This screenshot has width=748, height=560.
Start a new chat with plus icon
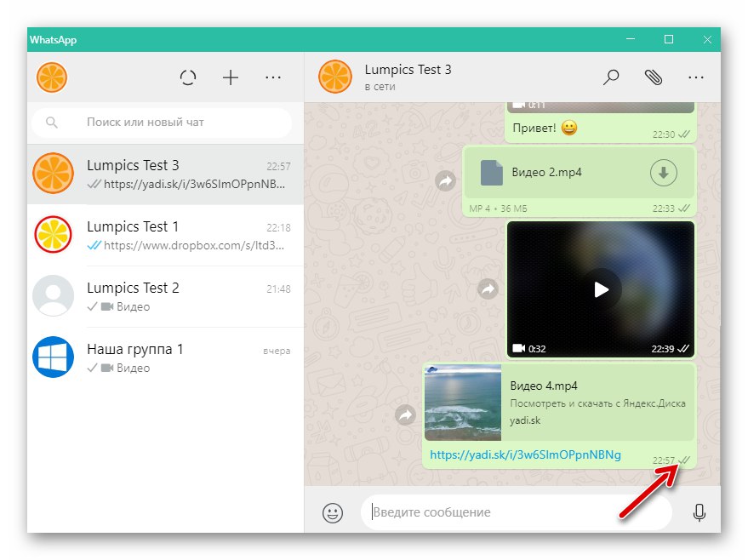[231, 77]
